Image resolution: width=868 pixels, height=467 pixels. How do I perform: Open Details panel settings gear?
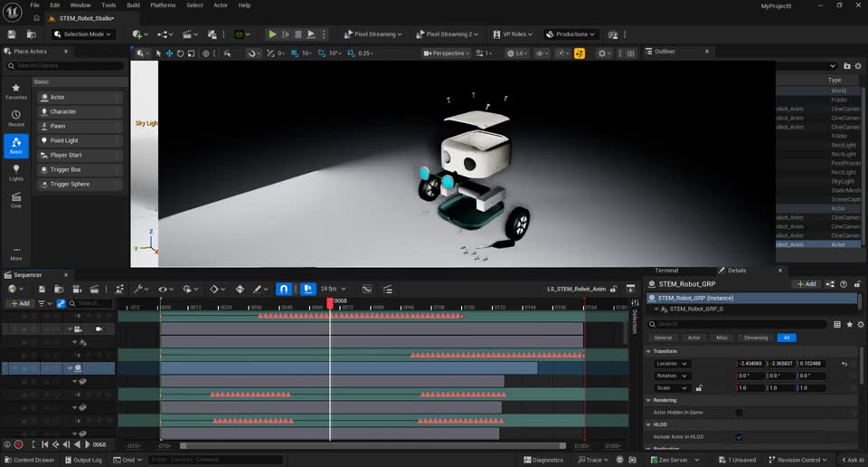(x=860, y=324)
